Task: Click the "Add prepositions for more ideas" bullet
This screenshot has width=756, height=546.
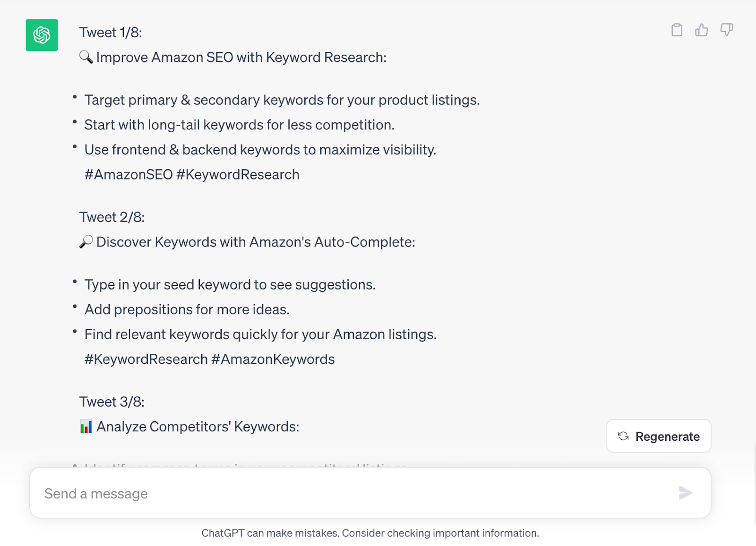Action: [187, 310]
